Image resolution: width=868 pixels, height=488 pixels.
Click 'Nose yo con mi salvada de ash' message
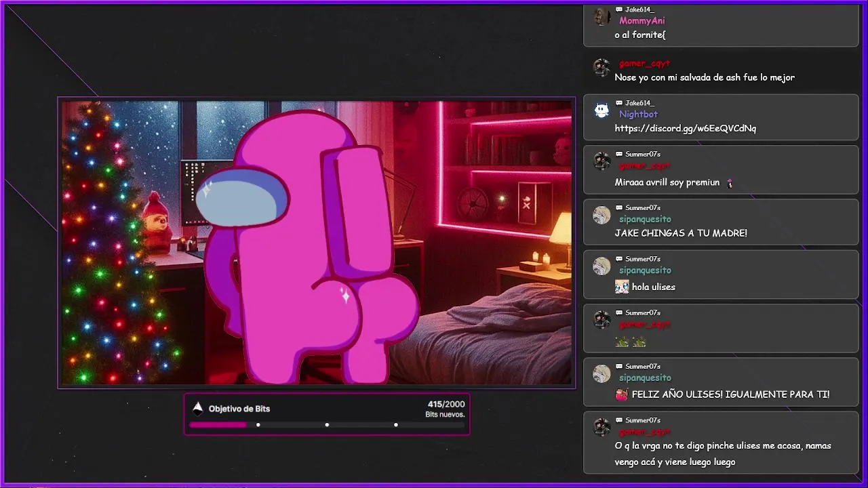705,77
